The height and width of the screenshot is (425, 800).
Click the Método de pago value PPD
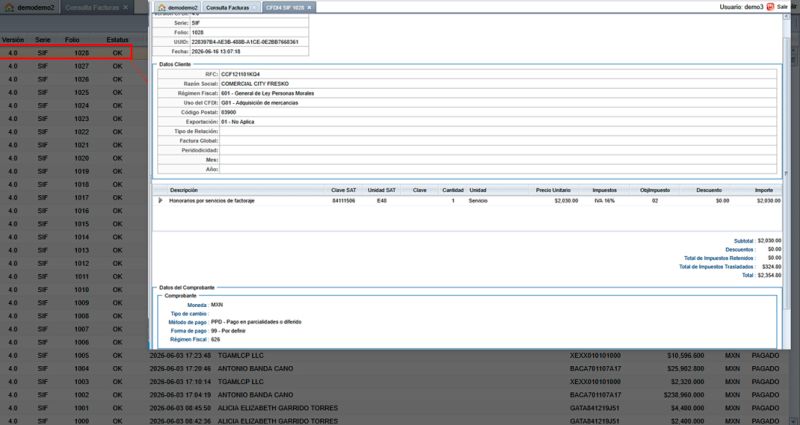point(256,322)
